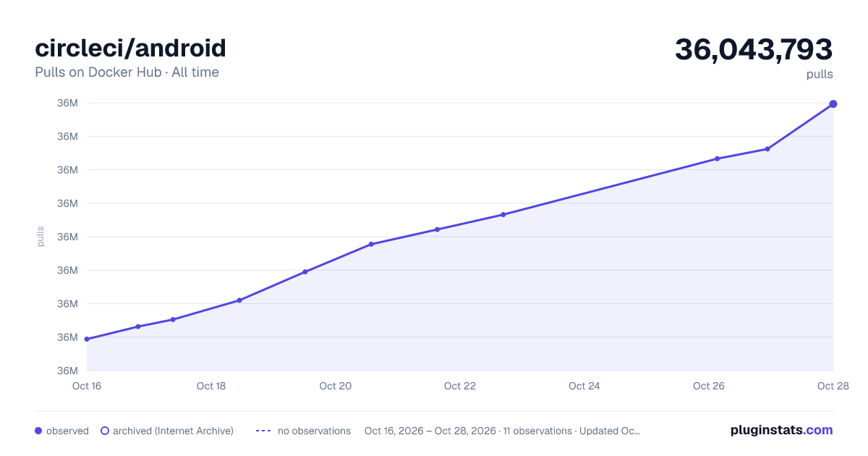The width and height of the screenshot is (868, 456).
Task: Select the data point just before Oct 22
Action: click(x=437, y=229)
